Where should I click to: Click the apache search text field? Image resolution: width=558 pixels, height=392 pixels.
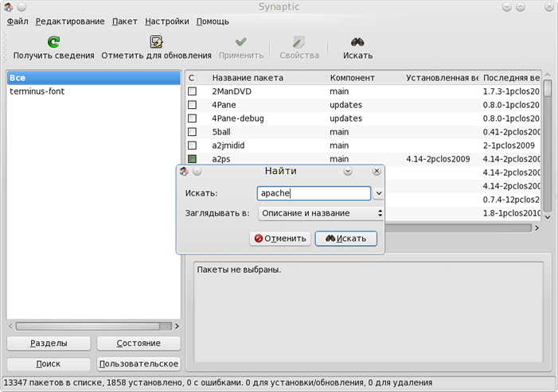314,193
